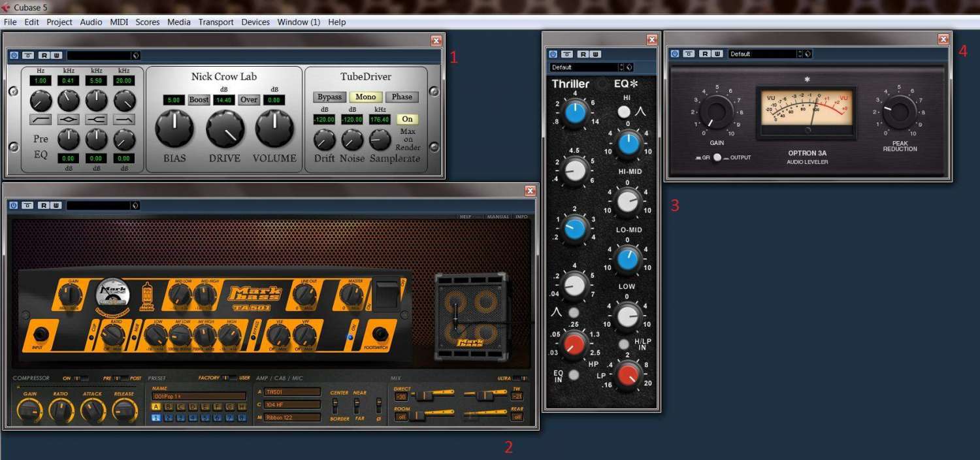Click the tube preamp icon on Markbass amp
This screenshot has height=460, width=980.
tap(148, 296)
